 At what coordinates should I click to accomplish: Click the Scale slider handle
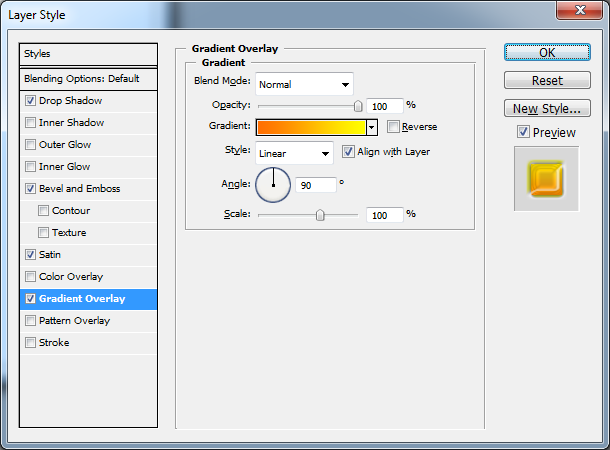pyautogui.click(x=320, y=215)
